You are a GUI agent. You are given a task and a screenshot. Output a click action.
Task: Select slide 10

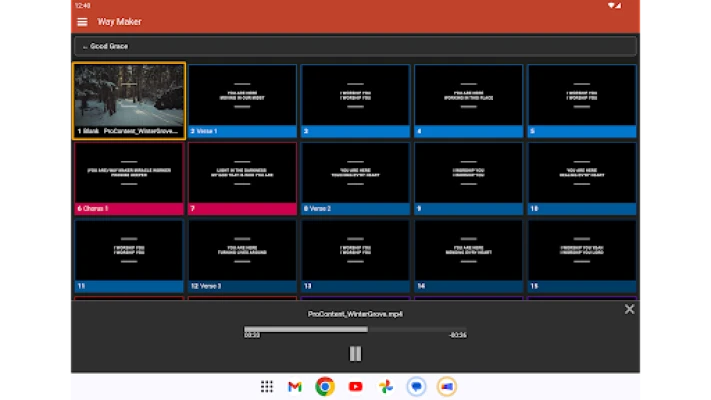pyautogui.click(x=582, y=178)
